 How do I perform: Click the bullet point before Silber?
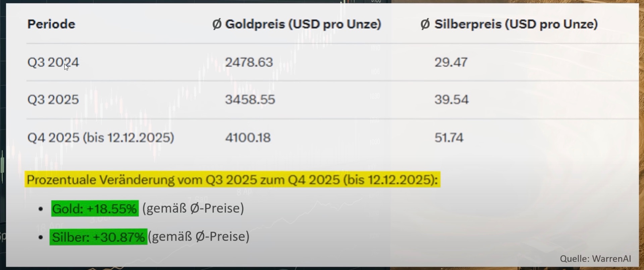(41, 237)
